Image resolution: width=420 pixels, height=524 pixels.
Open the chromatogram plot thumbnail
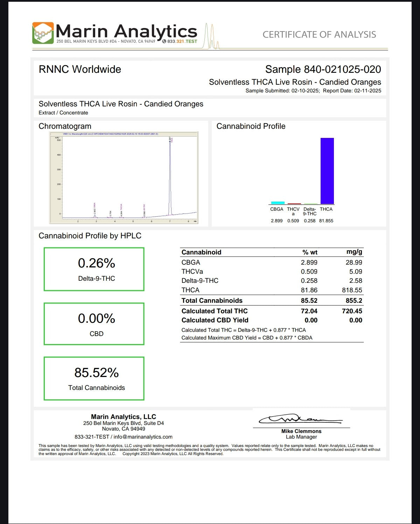tap(124, 177)
